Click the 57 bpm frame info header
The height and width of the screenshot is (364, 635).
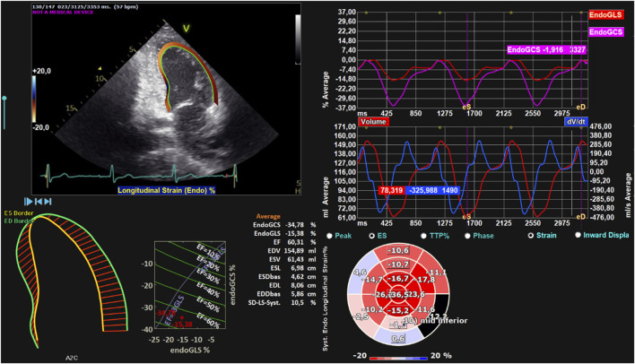[85, 7]
